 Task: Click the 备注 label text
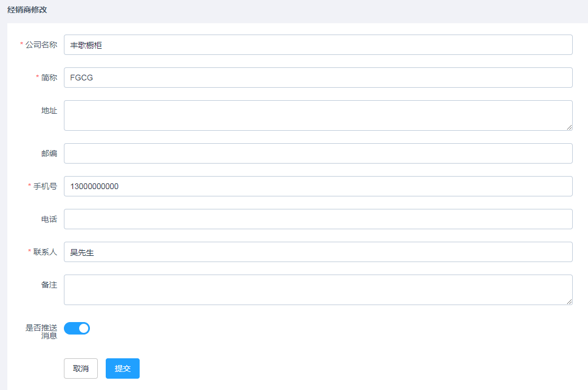point(49,285)
